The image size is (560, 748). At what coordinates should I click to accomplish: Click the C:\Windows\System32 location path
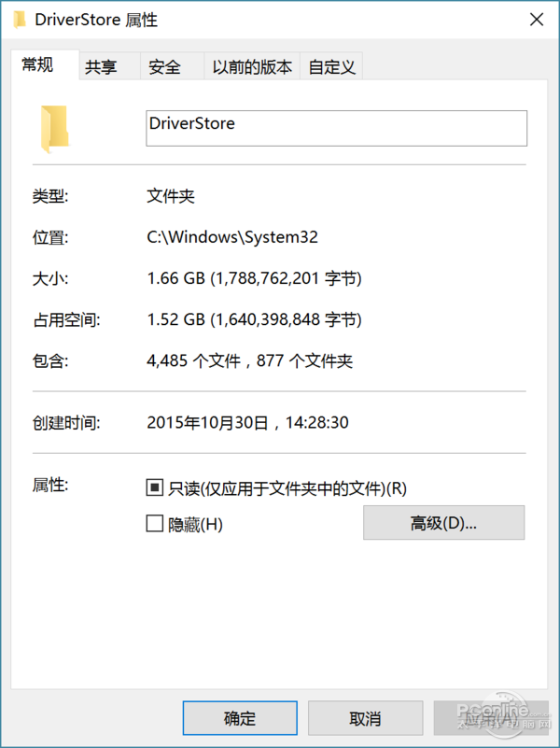pos(232,237)
